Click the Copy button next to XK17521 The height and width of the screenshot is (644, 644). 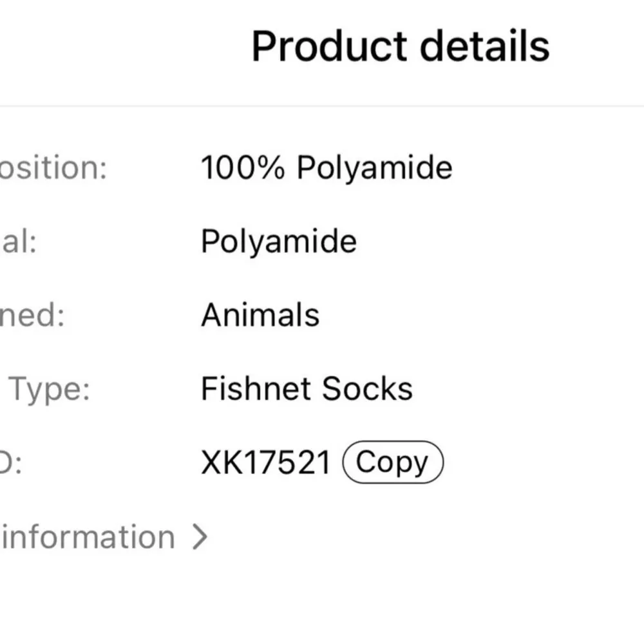click(392, 462)
